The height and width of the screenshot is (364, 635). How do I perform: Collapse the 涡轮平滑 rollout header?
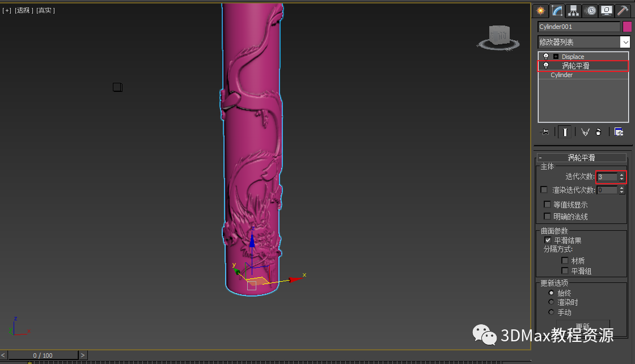[x=582, y=158]
